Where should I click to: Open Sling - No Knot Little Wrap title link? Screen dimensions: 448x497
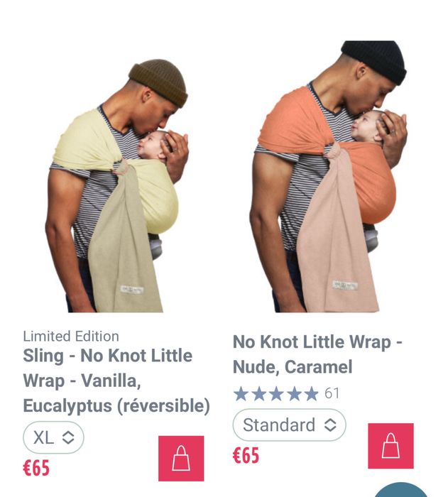116,381
